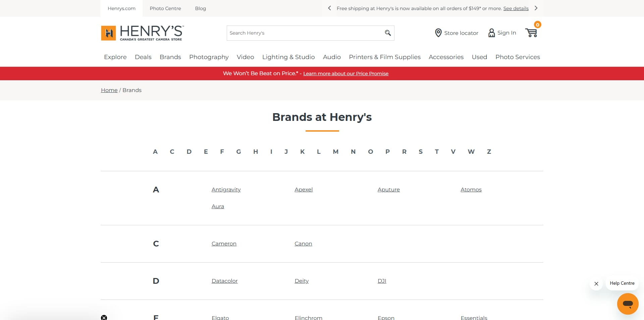Open the Used menu
This screenshot has height=320, width=644.
point(479,57)
